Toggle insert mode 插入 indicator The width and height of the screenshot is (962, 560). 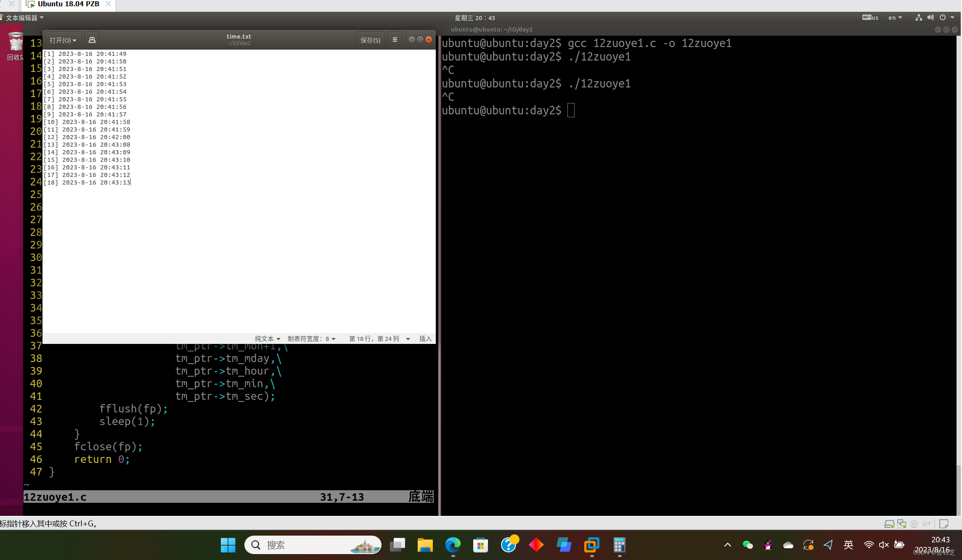click(425, 339)
